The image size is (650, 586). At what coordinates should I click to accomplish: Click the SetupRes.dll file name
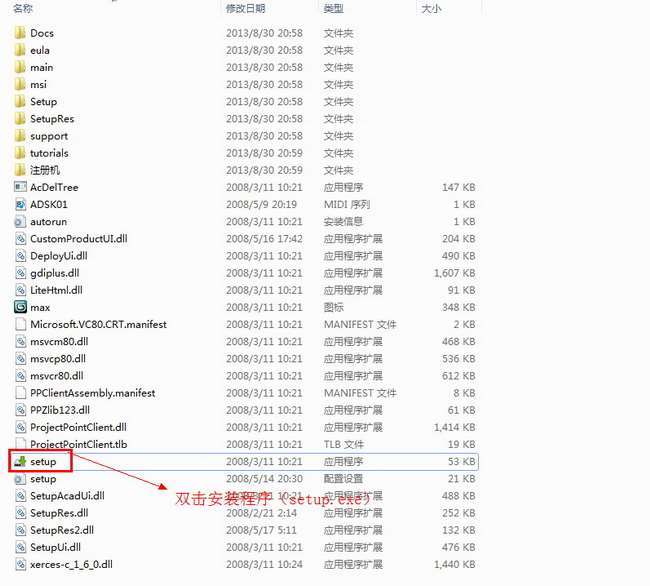(x=59, y=513)
